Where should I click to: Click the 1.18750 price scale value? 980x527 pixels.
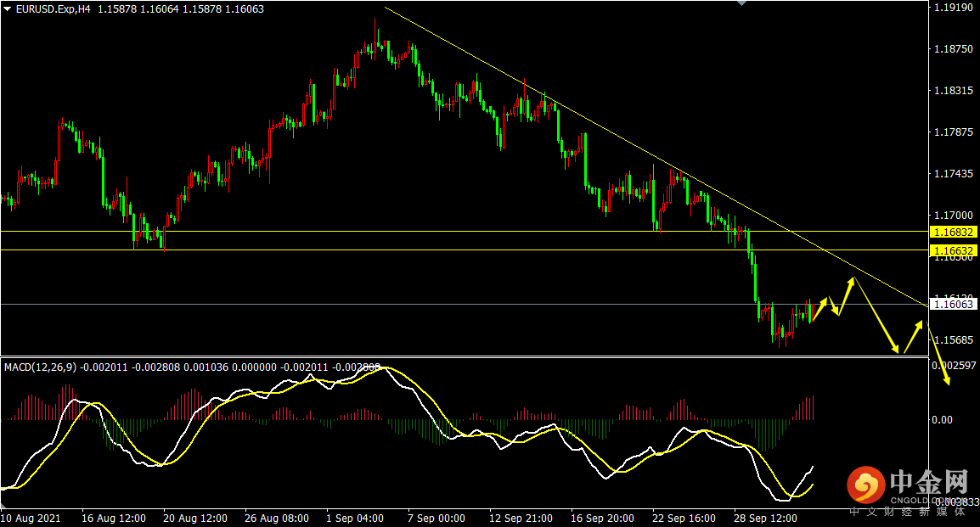tap(953, 49)
